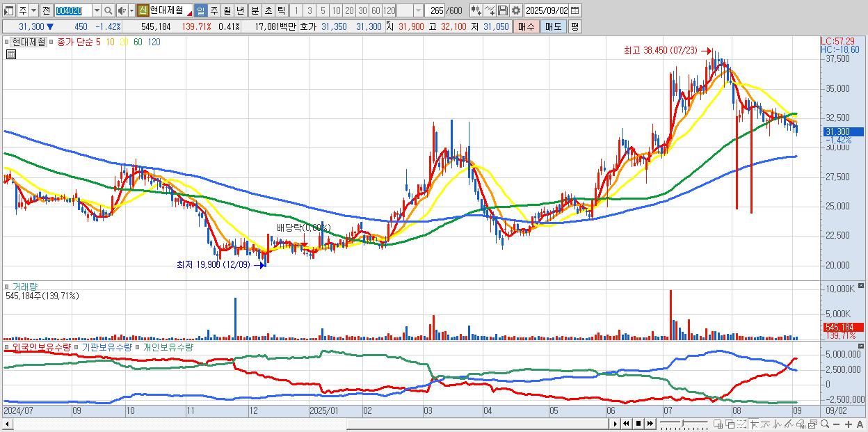The height and width of the screenshot is (432, 868).
Task: Select interval 10 button
Action: tap(336, 10)
